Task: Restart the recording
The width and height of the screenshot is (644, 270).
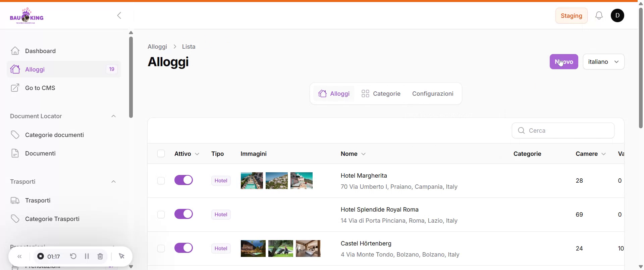Action: (x=73, y=256)
